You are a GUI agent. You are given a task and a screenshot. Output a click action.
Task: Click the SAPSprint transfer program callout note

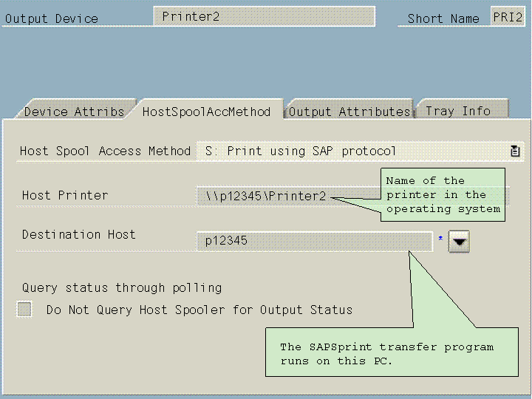(x=391, y=353)
